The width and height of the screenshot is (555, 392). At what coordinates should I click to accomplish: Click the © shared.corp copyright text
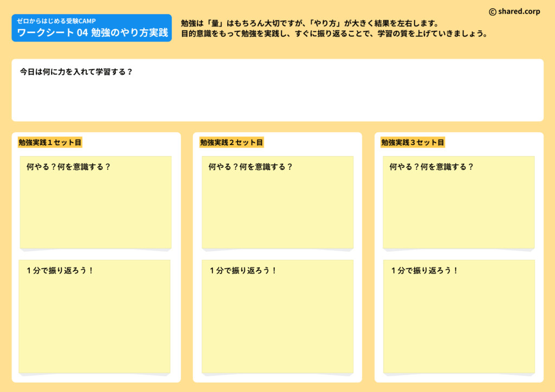pyautogui.click(x=514, y=12)
